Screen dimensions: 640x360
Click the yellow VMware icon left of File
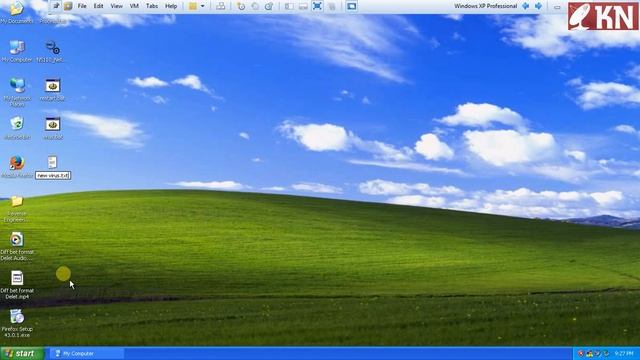point(68,6)
